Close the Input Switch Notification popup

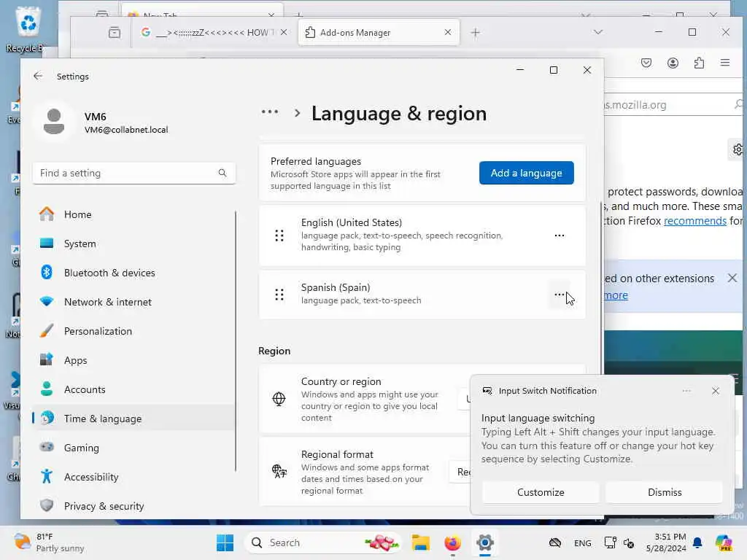(x=715, y=391)
